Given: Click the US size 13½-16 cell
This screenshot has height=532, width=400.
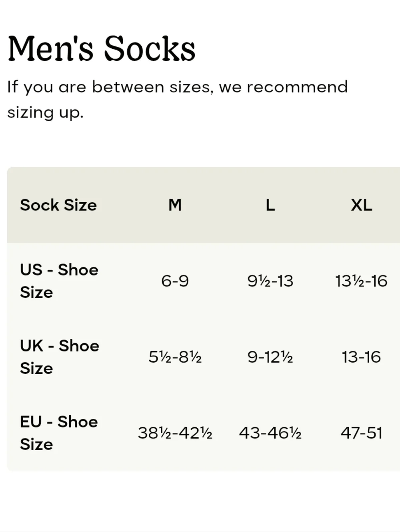Looking at the screenshot, I should 361,281.
